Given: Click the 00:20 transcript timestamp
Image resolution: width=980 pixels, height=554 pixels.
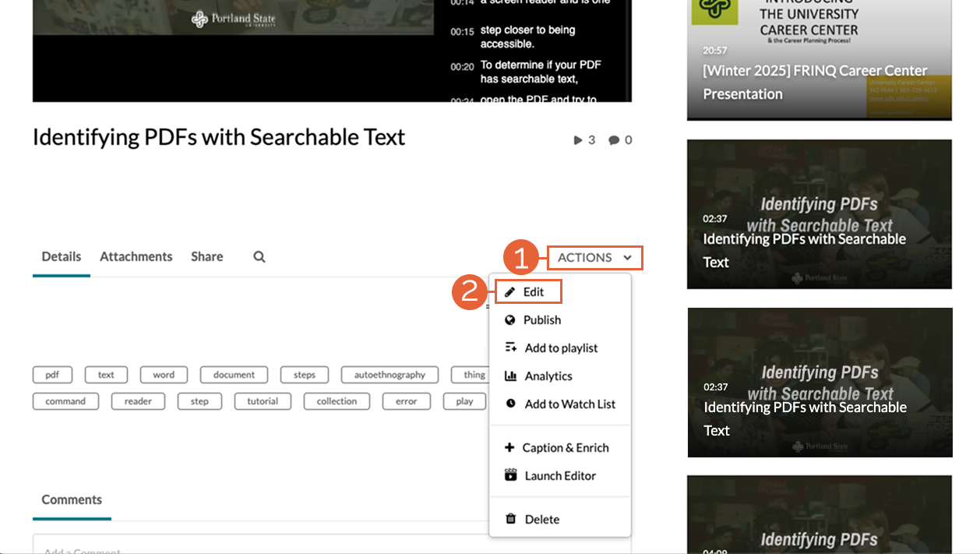Looking at the screenshot, I should point(462,67).
